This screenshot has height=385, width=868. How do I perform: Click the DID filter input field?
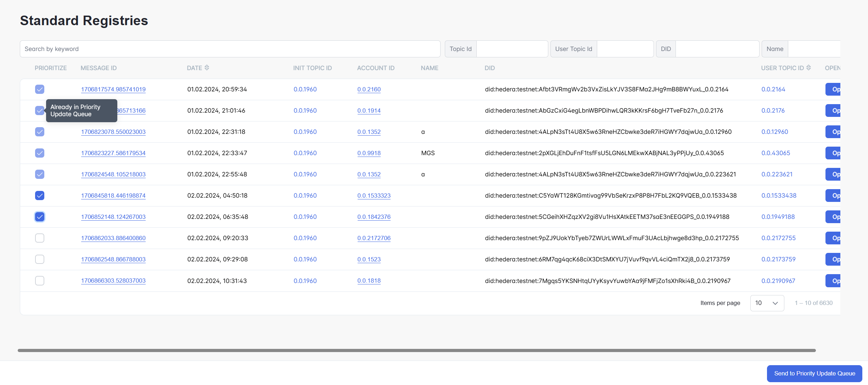717,49
